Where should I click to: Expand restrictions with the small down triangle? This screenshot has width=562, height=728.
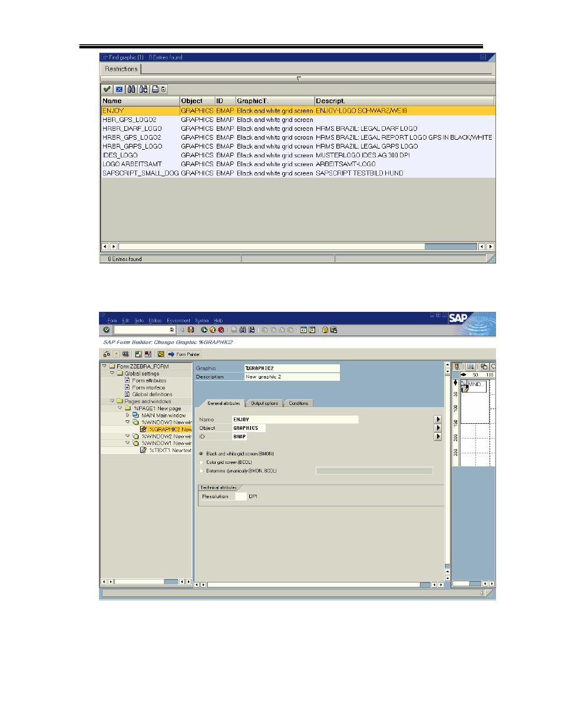[299, 78]
